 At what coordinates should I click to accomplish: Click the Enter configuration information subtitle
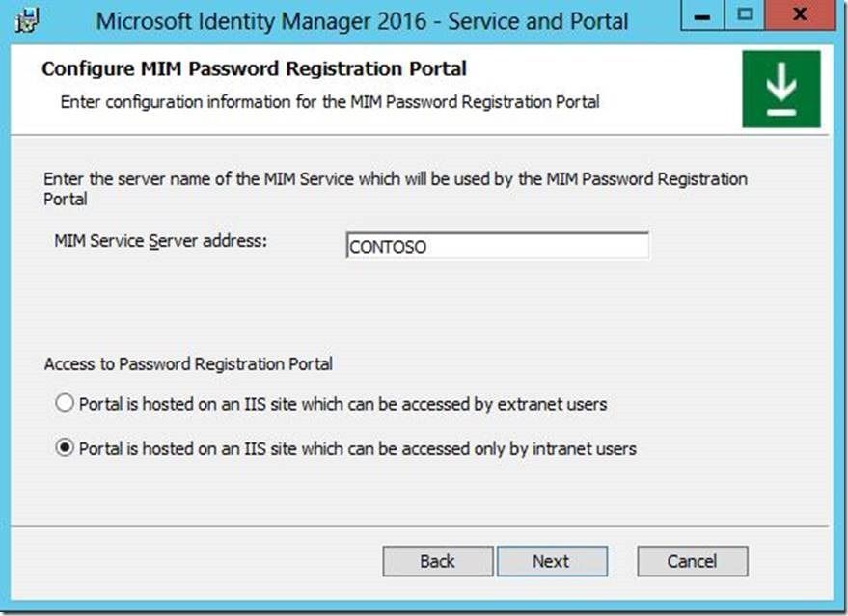[x=330, y=102]
